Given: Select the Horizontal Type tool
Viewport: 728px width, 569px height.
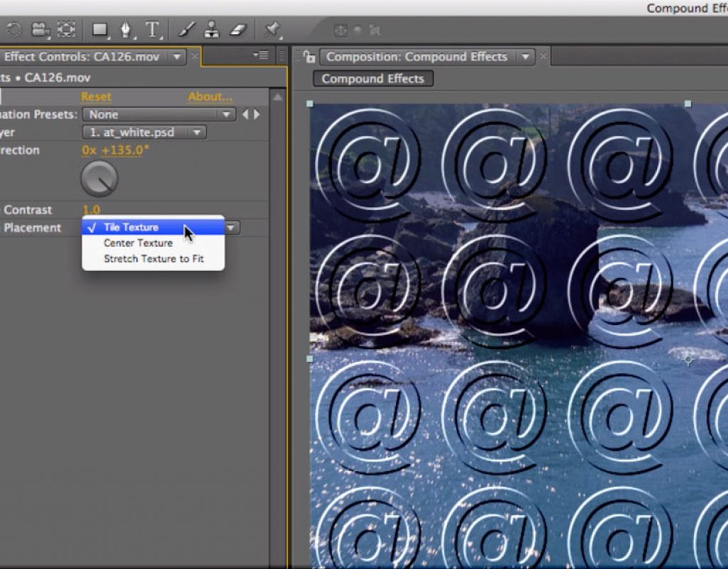Looking at the screenshot, I should coord(153,30).
